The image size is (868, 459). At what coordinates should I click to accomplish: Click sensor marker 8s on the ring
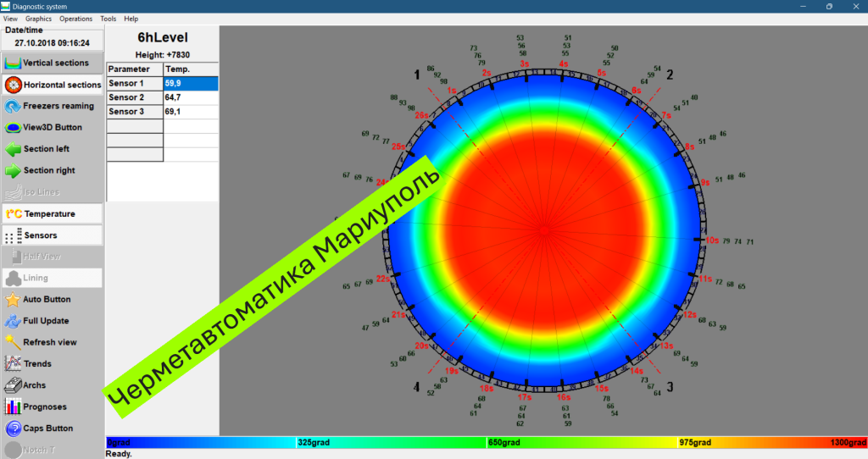tap(689, 147)
